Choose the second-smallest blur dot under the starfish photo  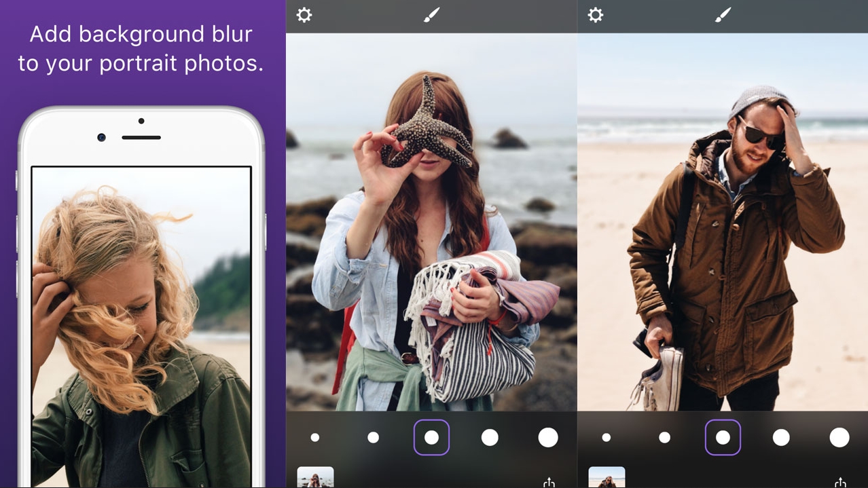pos(374,438)
